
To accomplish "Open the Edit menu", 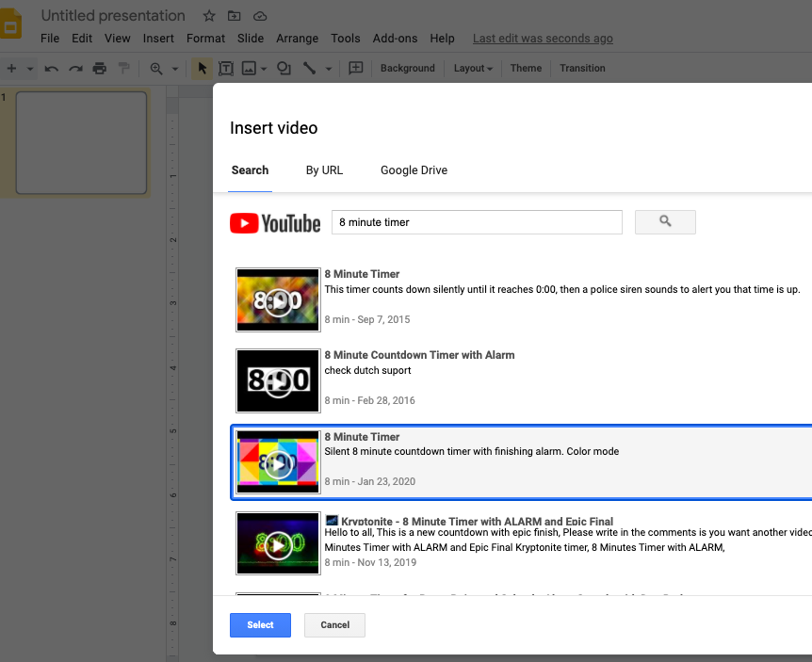I will click(x=82, y=39).
